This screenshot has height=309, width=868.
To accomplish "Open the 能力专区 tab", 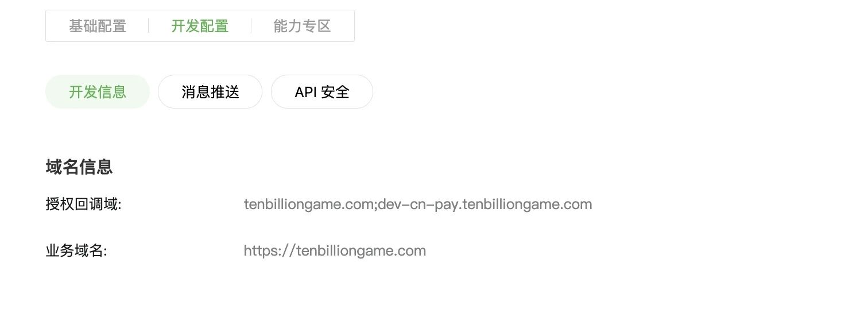I will (x=303, y=26).
